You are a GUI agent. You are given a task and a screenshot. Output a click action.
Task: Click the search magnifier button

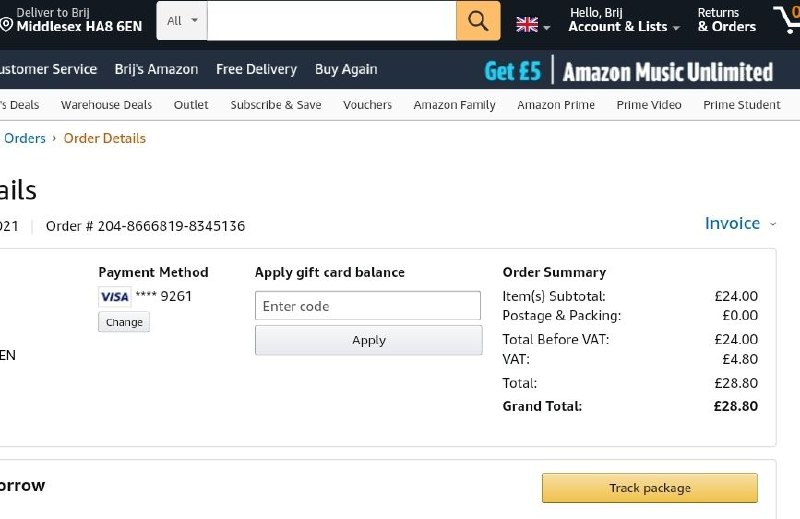pyautogui.click(x=478, y=21)
